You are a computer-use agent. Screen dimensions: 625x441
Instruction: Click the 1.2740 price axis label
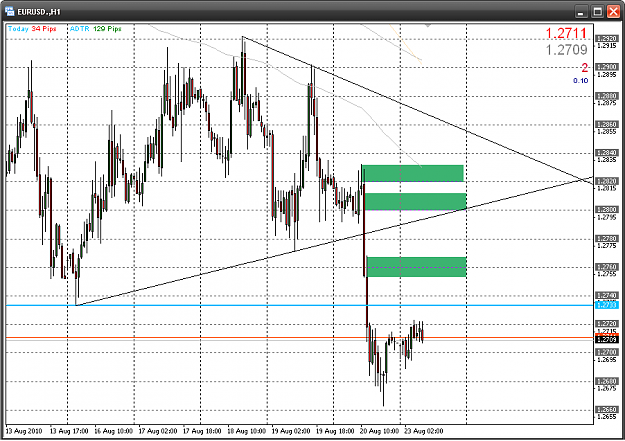point(607,295)
